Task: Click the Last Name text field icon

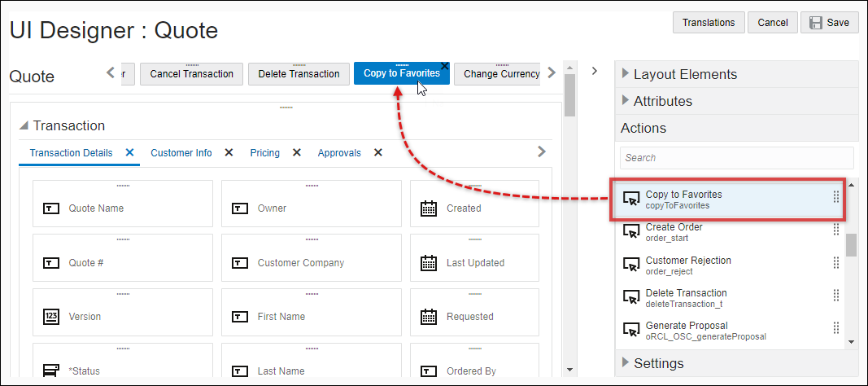Action: click(240, 371)
